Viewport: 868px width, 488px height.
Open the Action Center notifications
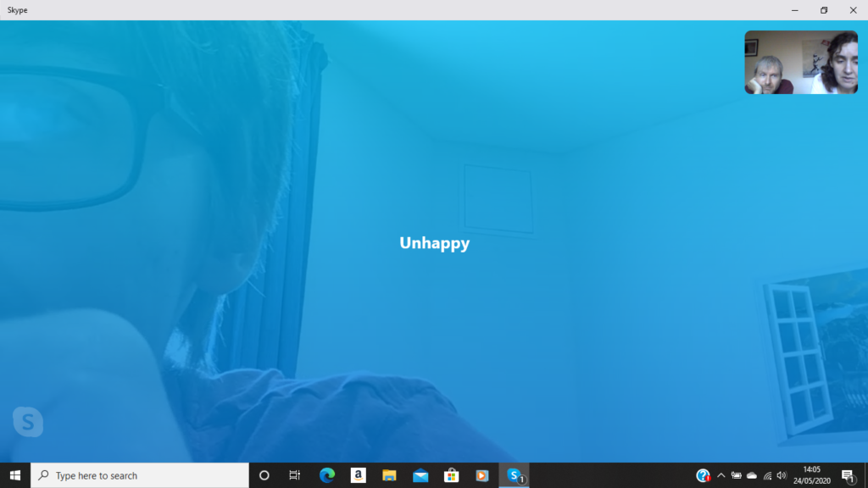point(848,475)
